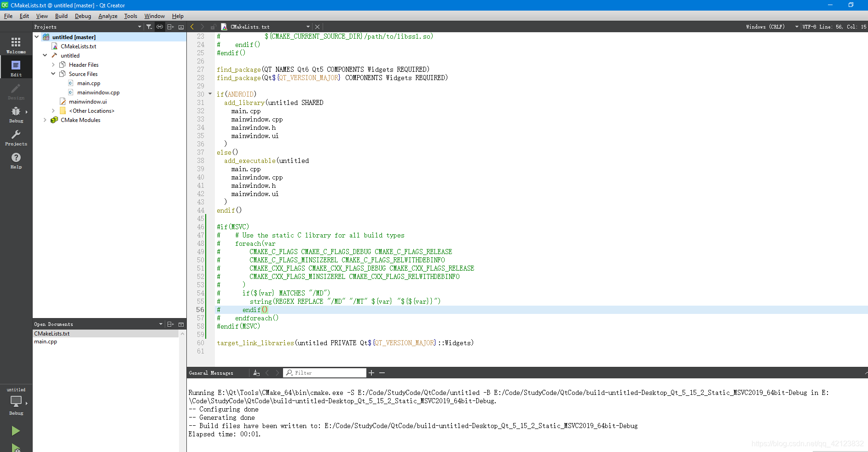868x452 pixels.
Task: Open the Welcome mode sidebar icon
Action: point(16,44)
